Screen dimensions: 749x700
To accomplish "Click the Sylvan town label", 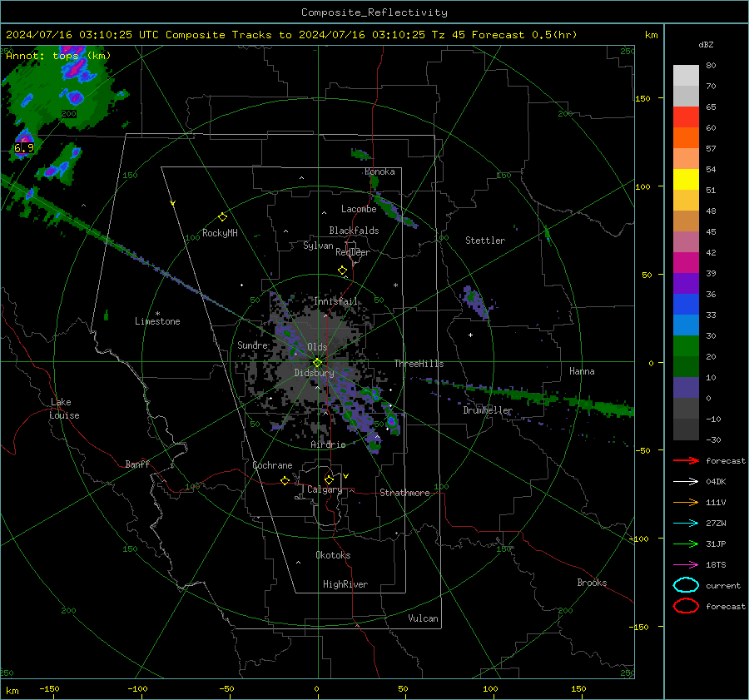I will pyautogui.click(x=318, y=246).
